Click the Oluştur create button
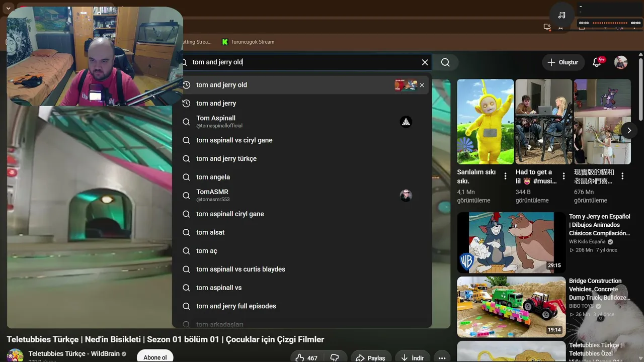644x362 pixels. coord(563,62)
